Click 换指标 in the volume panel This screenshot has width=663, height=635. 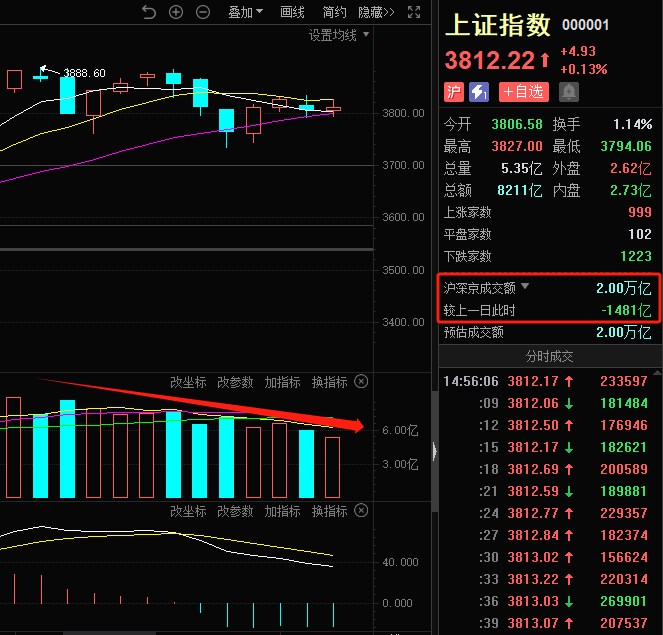click(329, 382)
